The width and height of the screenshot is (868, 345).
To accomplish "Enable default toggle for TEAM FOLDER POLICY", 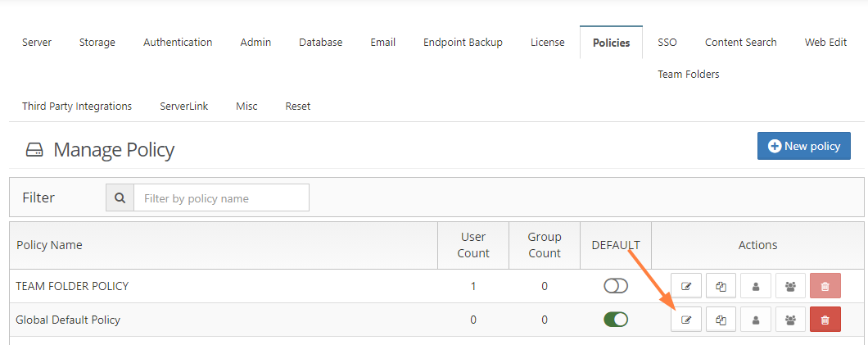I will point(615,286).
